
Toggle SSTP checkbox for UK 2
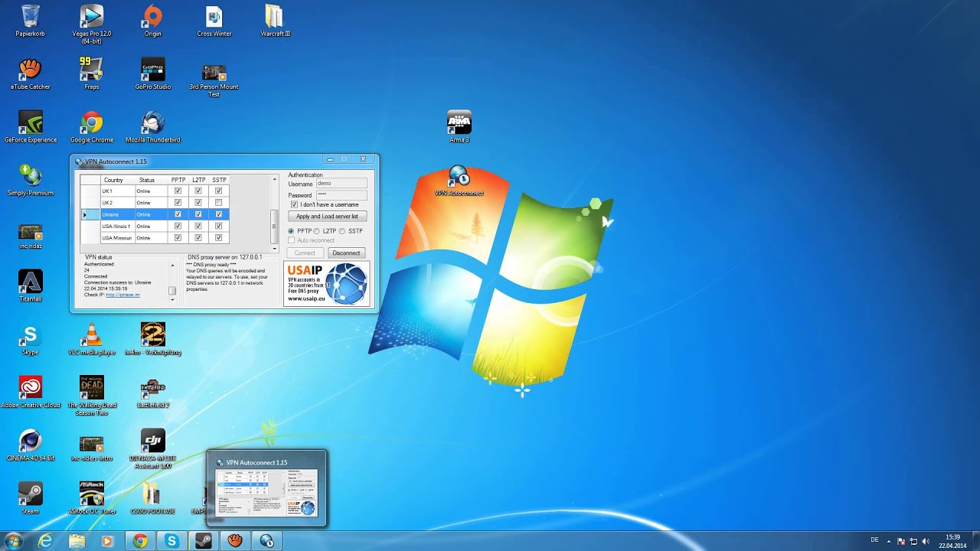(x=218, y=203)
